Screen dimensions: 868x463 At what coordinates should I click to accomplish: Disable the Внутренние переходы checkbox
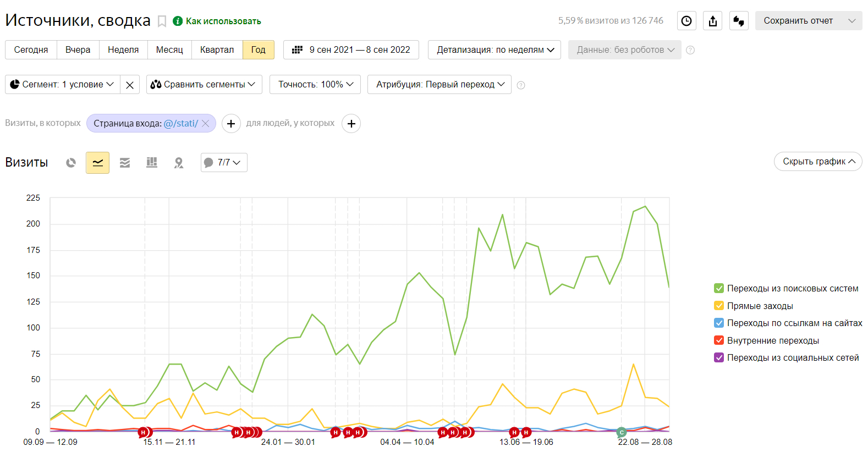pyautogui.click(x=719, y=340)
